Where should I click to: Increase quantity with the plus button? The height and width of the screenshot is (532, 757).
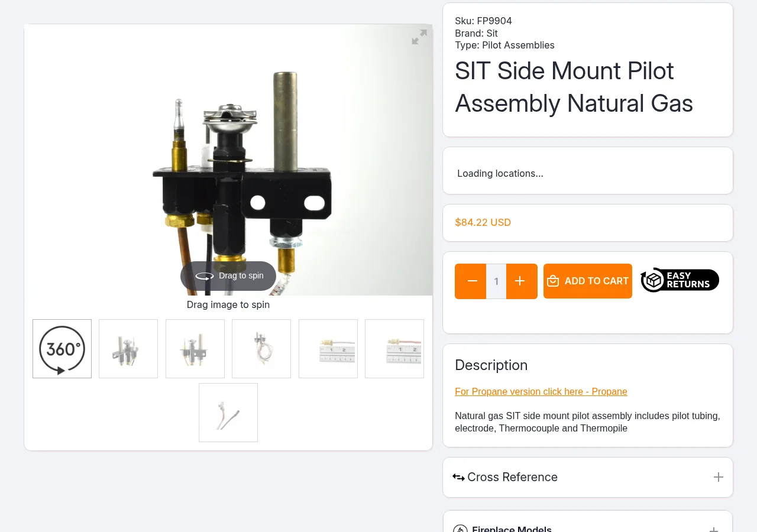[x=522, y=281]
